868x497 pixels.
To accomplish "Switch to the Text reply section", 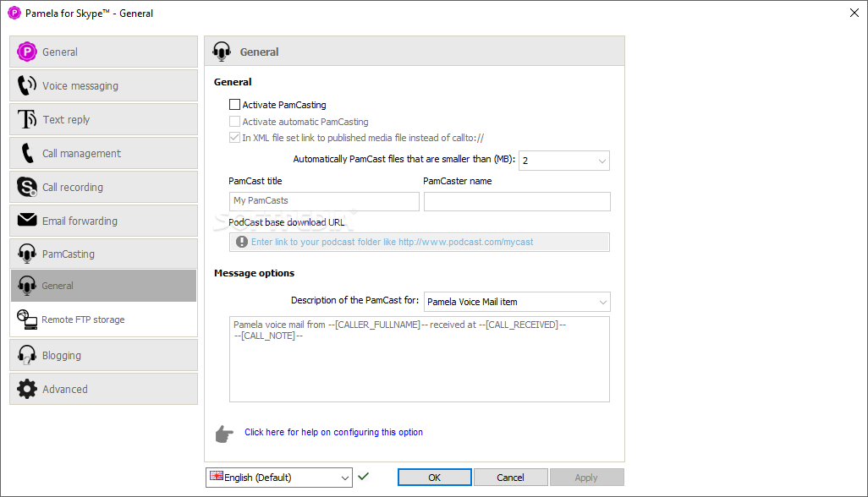I will click(103, 119).
